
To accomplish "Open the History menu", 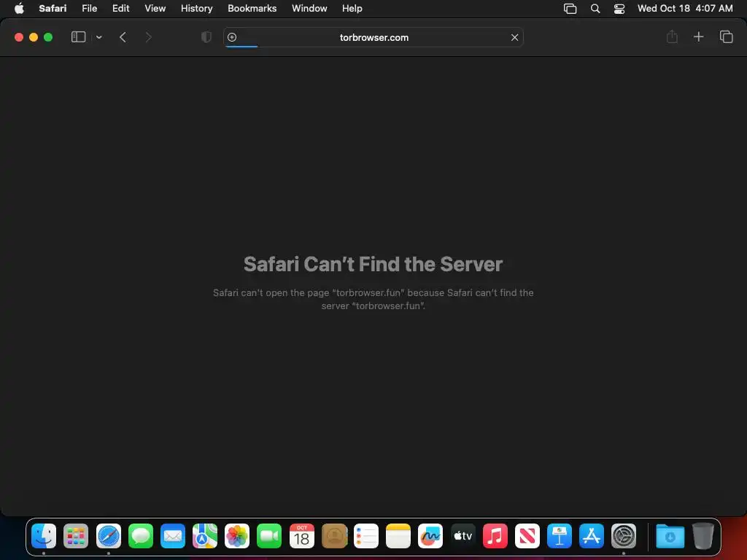I will (x=196, y=8).
